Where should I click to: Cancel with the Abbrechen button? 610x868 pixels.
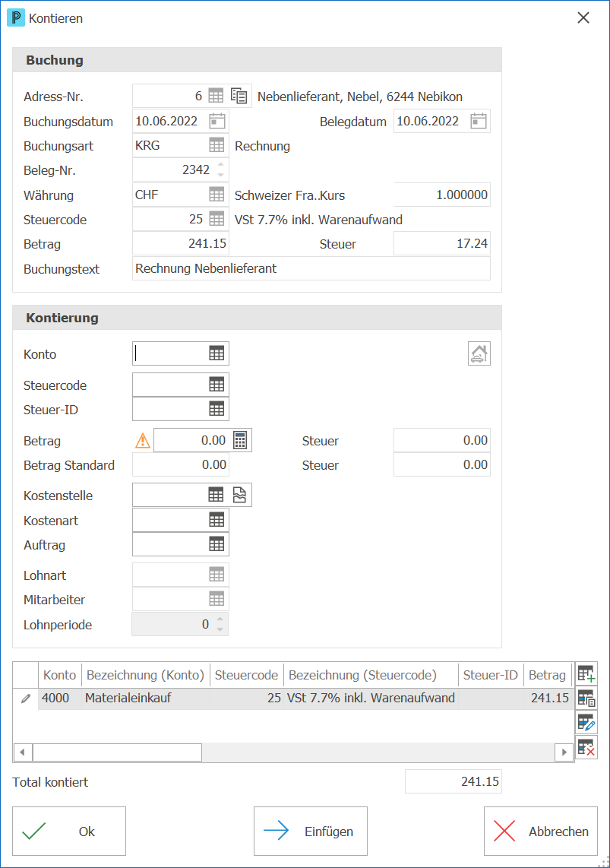click(x=540, y=831)
